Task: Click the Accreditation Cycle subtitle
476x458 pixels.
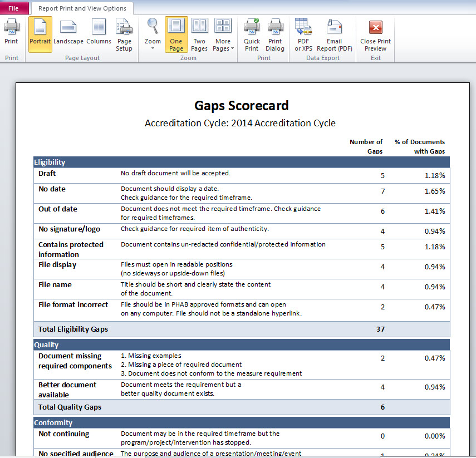Action: pyautogui.click(x=240, y=123)
